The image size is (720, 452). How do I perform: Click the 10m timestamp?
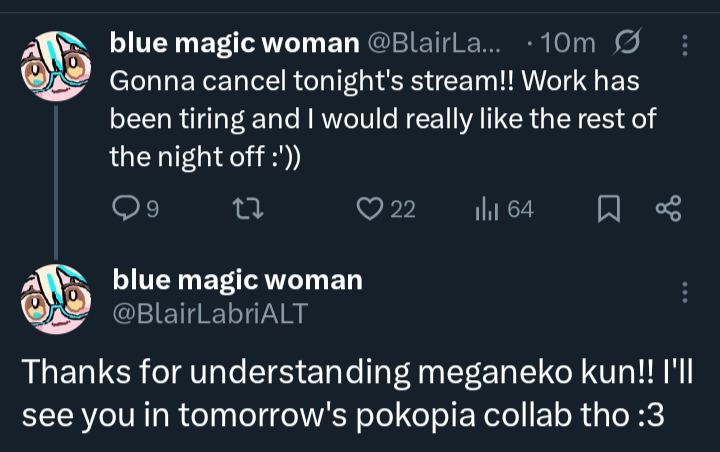coord(567,43)
